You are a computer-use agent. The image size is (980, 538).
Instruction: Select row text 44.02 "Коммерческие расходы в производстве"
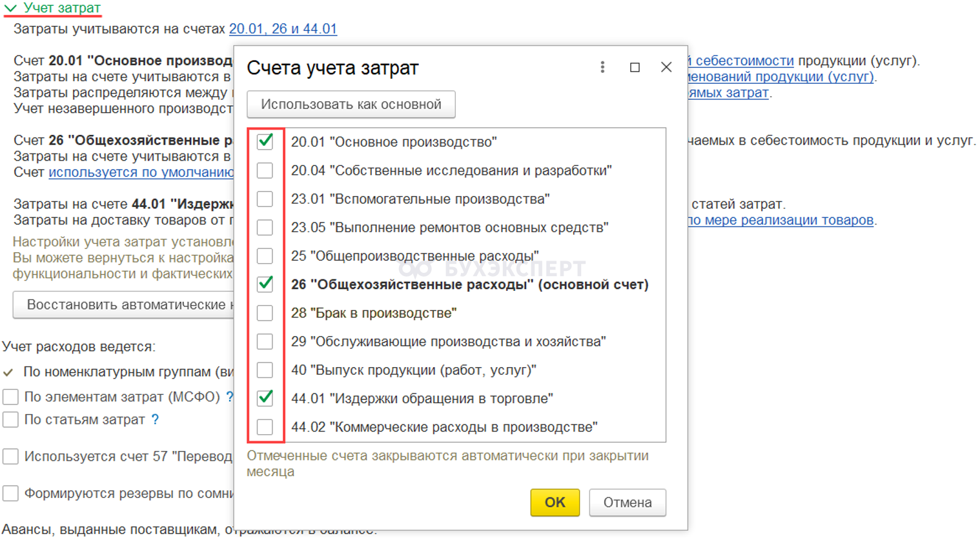coord(444,427)
